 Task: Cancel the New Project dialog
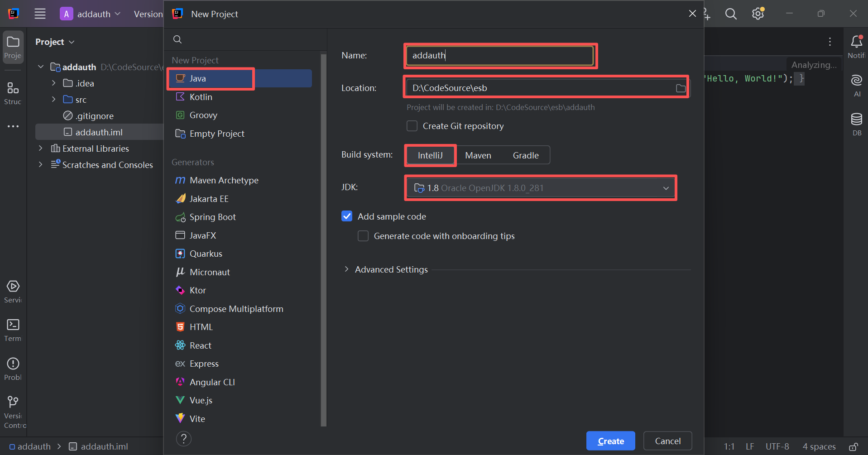click(667, 441)
